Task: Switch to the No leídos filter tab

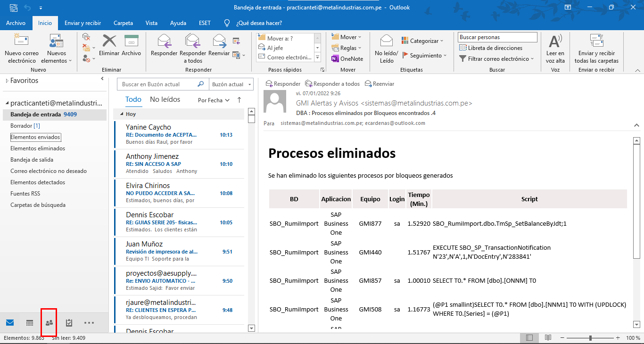Action: [x=165, y=99]
